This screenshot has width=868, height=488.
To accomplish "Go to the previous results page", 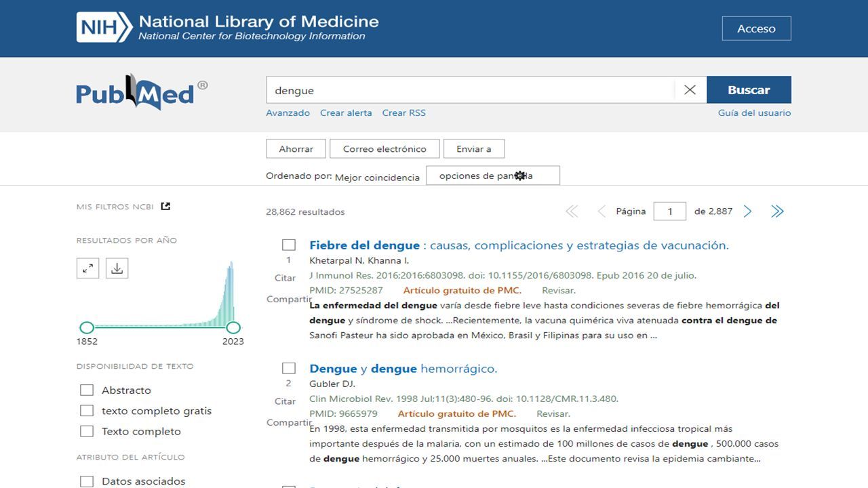I will click(x=601, y=211).
